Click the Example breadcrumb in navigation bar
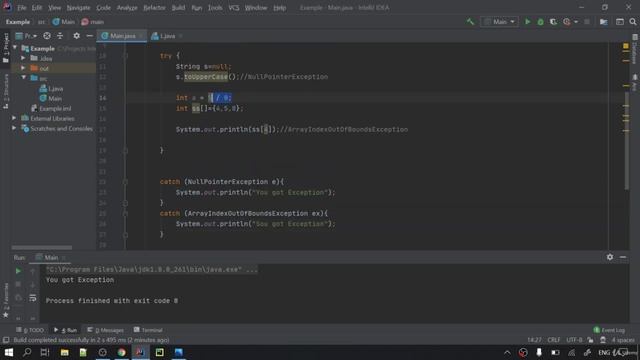The width and height of the screenshot is (640, 360). click(18, 22)
